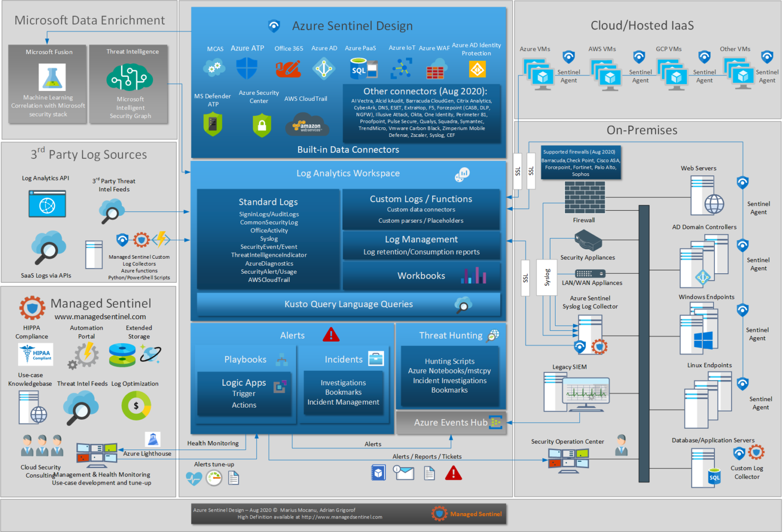Click the Other connectors (Aug 2020) panel
This screenshot has width=784, height=532.
tap(421, 114)
